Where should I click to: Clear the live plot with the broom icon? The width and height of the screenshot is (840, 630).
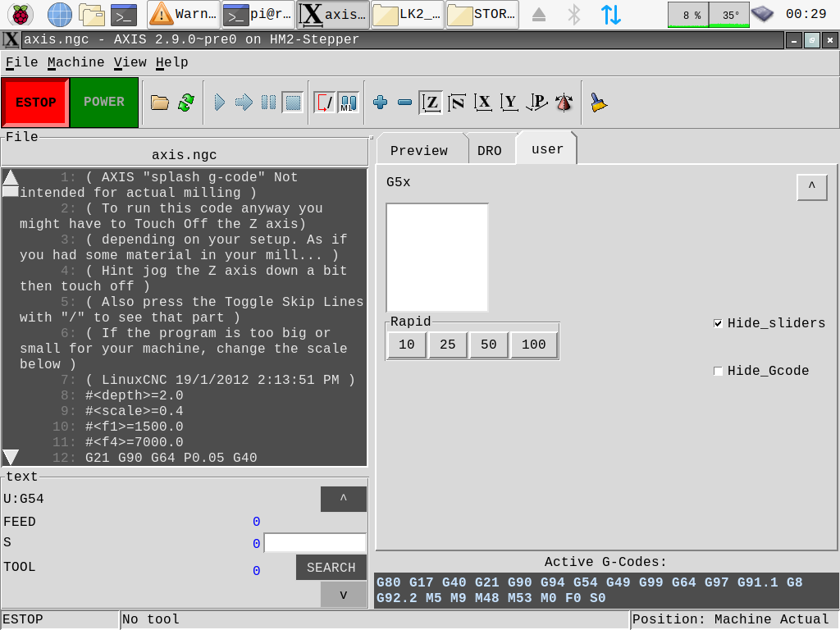(x=598, y=103)
